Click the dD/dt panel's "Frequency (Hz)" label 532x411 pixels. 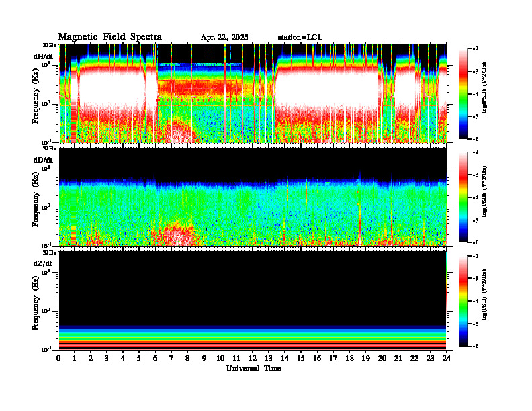pos(36,200)
